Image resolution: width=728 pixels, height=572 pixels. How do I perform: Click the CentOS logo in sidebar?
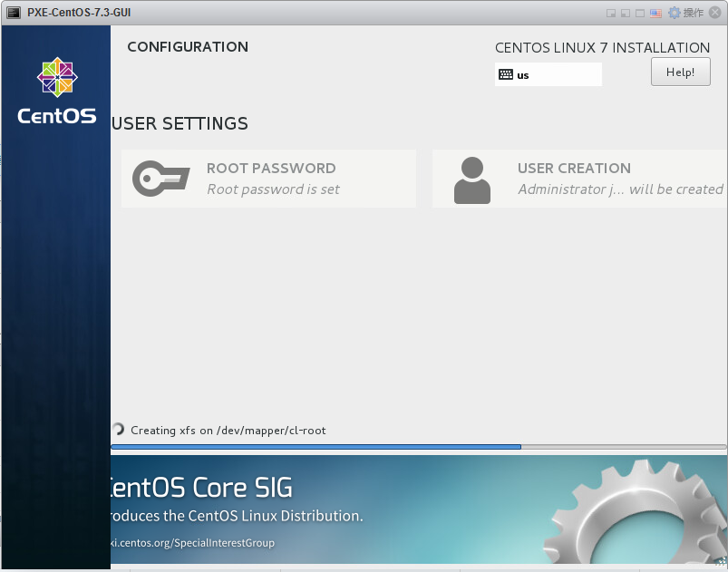[57, 91]
